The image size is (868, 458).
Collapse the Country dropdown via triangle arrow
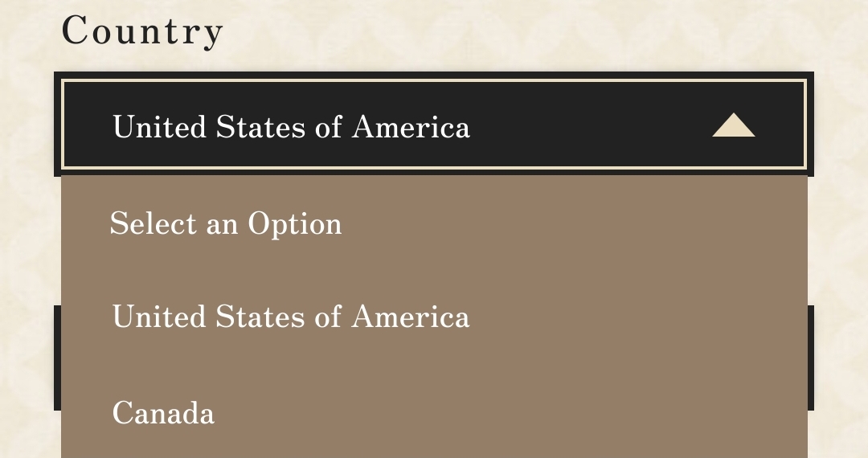coord(733,125)
